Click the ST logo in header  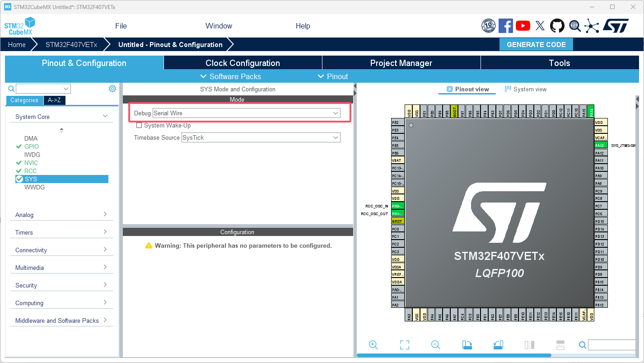click(615, 26)
